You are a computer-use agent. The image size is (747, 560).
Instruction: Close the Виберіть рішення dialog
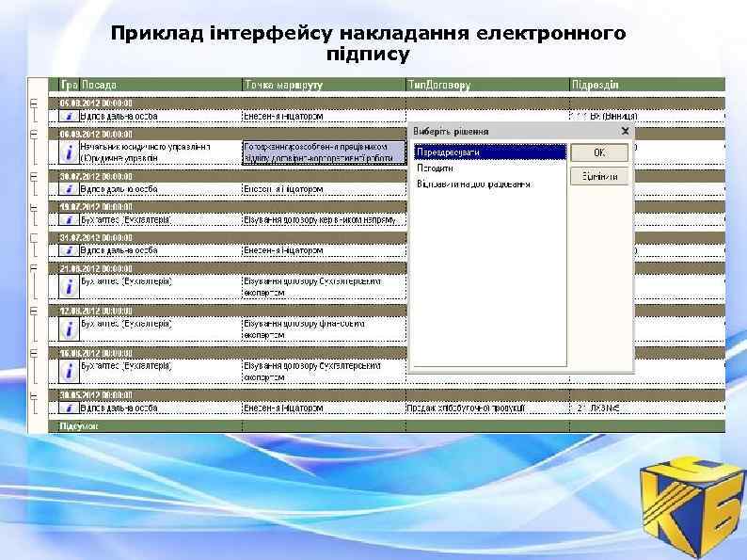click(626, 131)
